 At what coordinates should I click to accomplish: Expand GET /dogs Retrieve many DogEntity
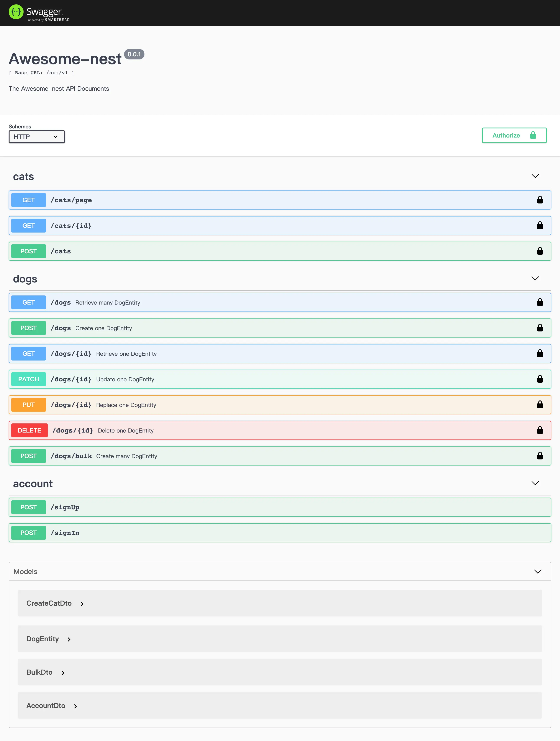[280, 303]
